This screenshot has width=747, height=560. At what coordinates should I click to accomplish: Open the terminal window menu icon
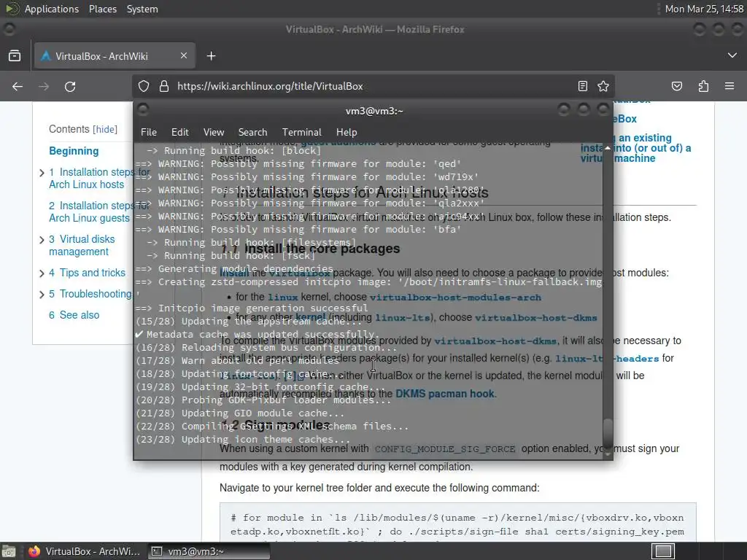[143, 110]
